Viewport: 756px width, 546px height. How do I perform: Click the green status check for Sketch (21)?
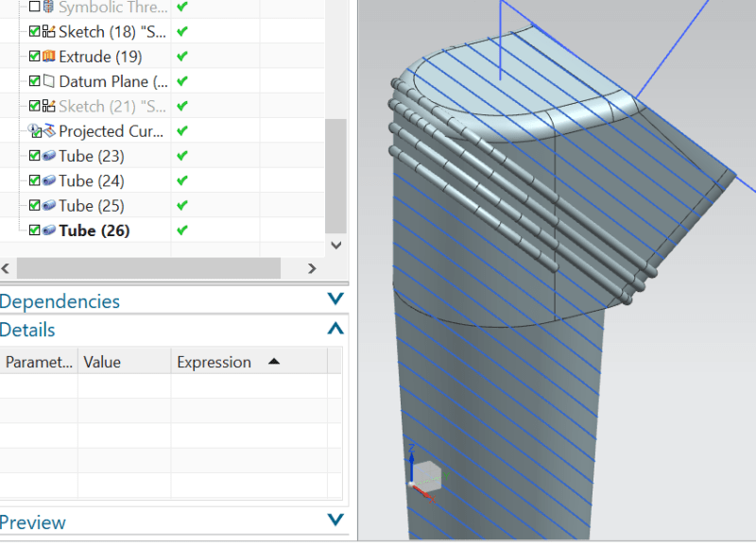181,106
